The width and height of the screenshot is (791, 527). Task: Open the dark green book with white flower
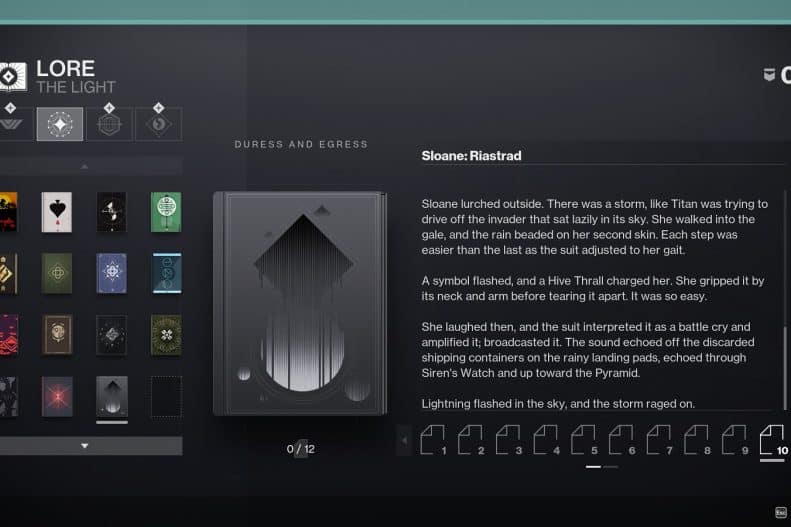point(166,335)
